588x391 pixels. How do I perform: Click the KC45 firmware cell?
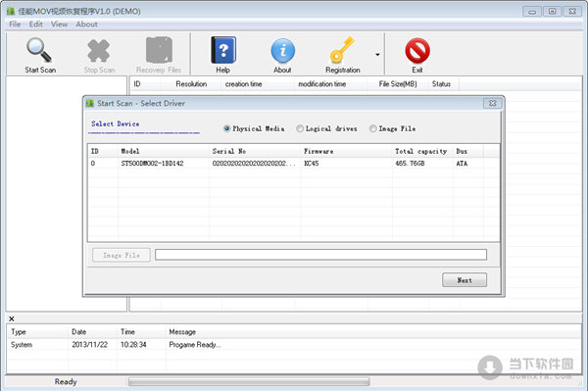pyautogui.click(x=312, y=164)
